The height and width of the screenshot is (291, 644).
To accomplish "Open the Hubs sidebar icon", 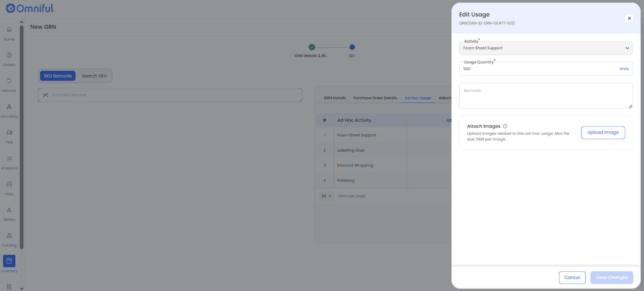I will coord(9,184).
